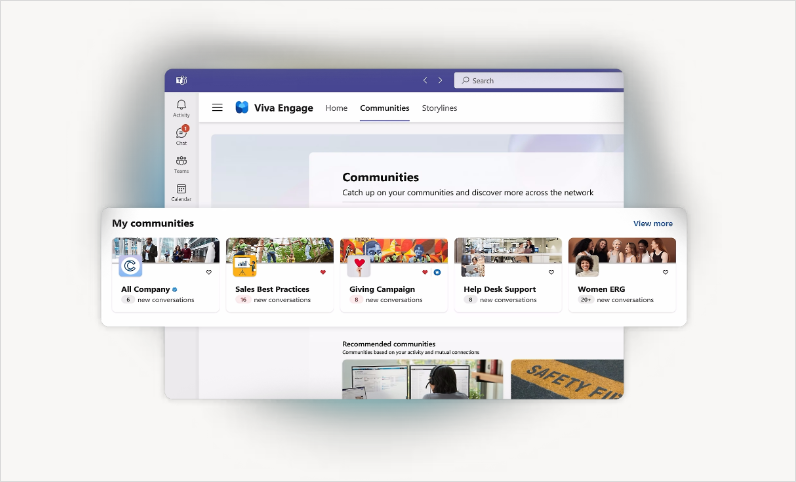This screenshot has width=796, height=482.
Task: Open the All Company community name
Action: (145, 289)
